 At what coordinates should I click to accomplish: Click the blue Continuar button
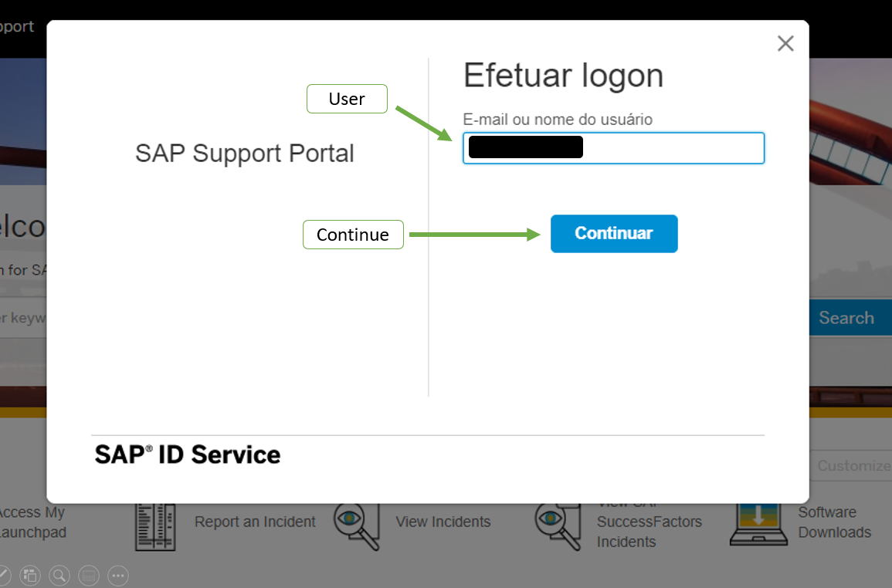614,233
